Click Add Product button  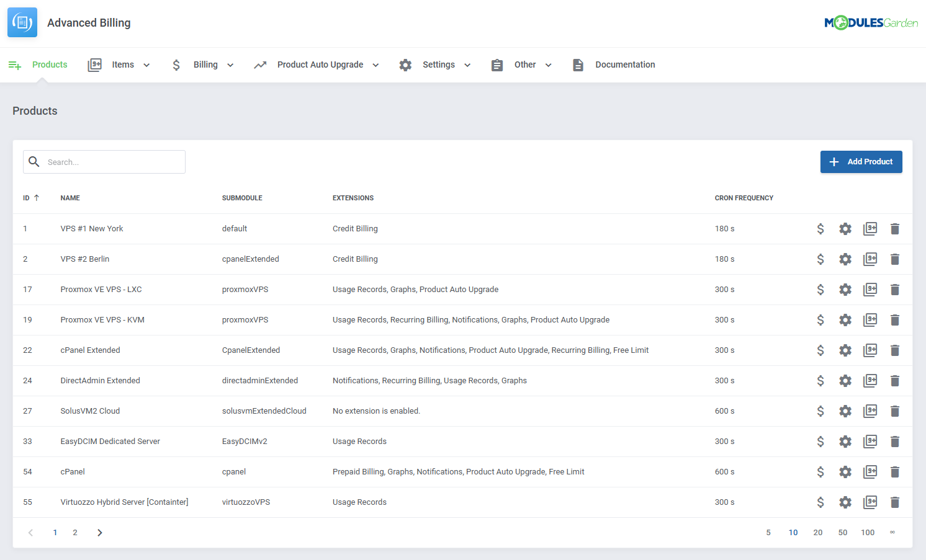[x=861, y=162]
